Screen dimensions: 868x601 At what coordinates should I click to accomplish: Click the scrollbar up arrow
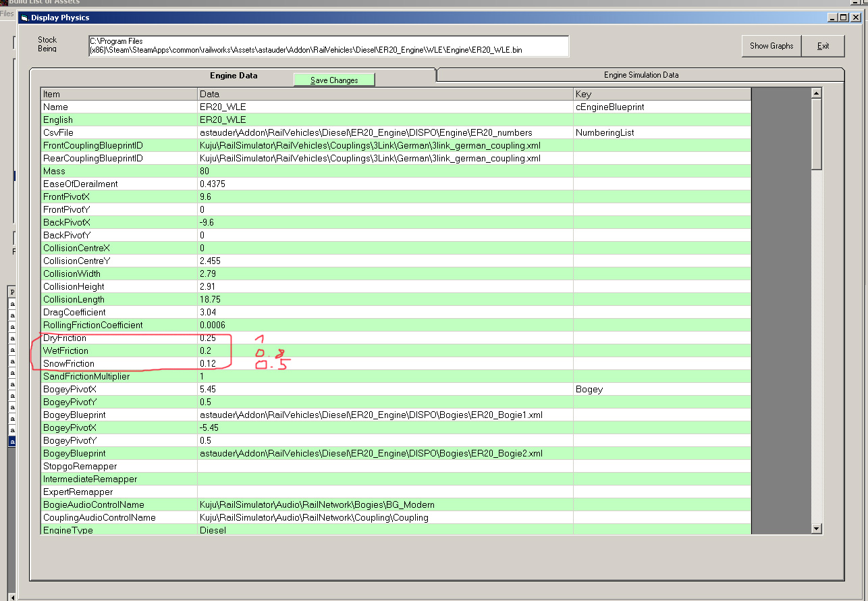pos(816,94)
